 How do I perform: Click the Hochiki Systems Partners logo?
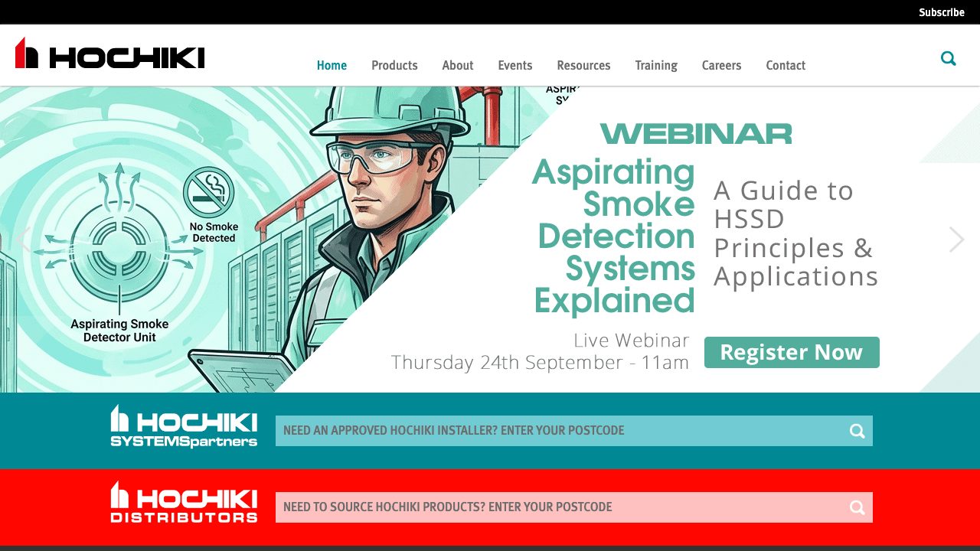(x=184, y=426)
